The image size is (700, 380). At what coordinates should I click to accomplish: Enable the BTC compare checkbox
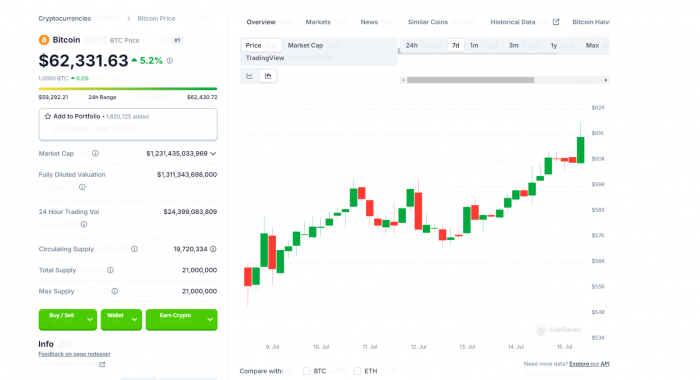306,371
